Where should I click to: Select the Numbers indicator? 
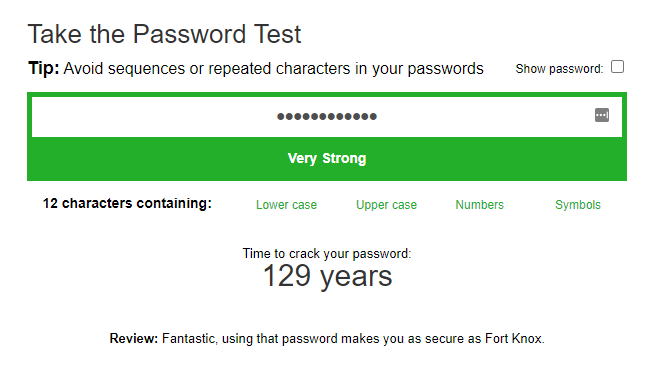pos(480,205)
